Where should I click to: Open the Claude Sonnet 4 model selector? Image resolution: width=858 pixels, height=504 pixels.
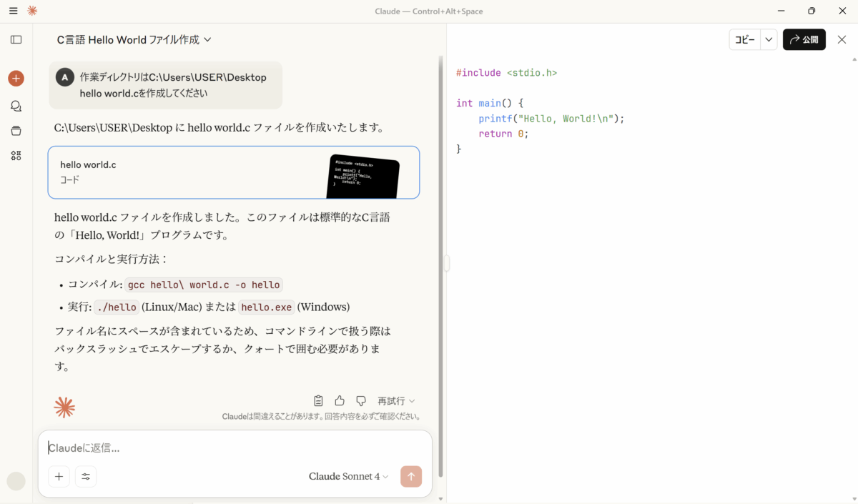coord(349,476)
